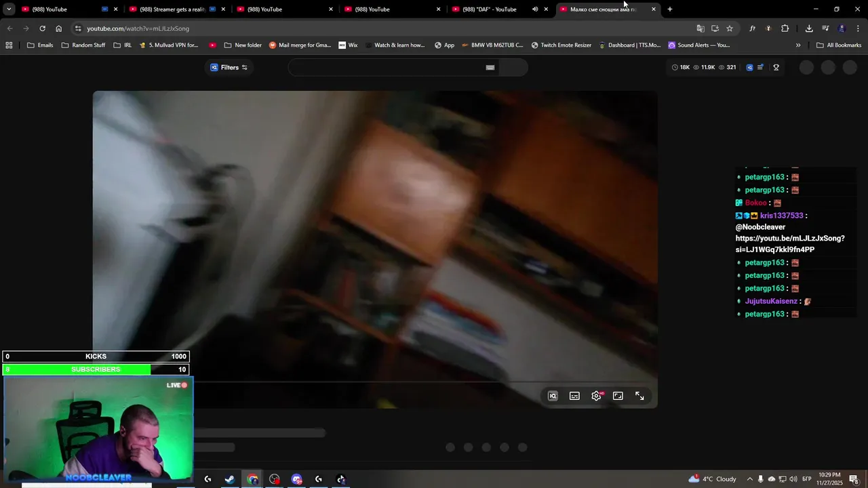The height and width of the screenshot is (488, 868).
Task: Open the Chrome profile avatar
Action: pyautogui.click(x=842, y=28)
